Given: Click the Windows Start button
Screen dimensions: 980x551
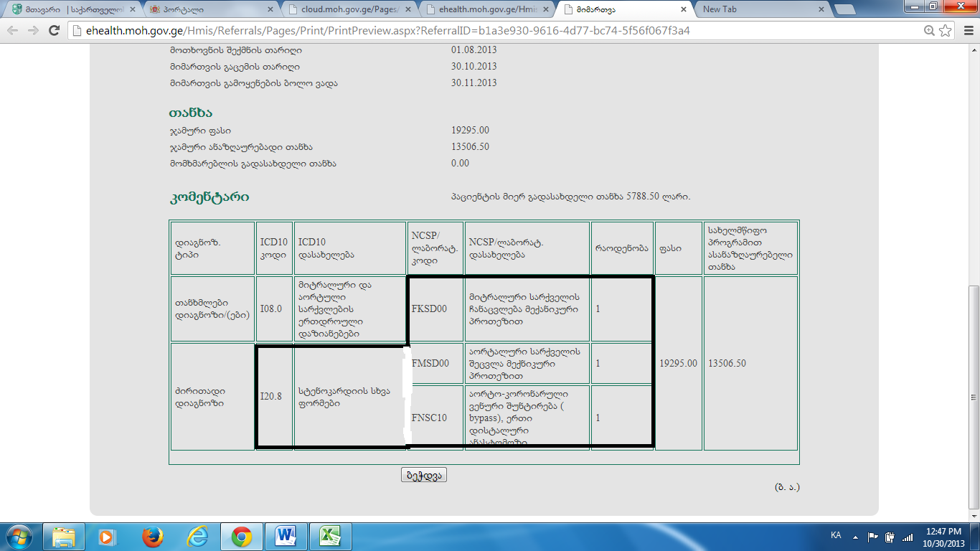Looking at the screenshot, I should [19, 537].
